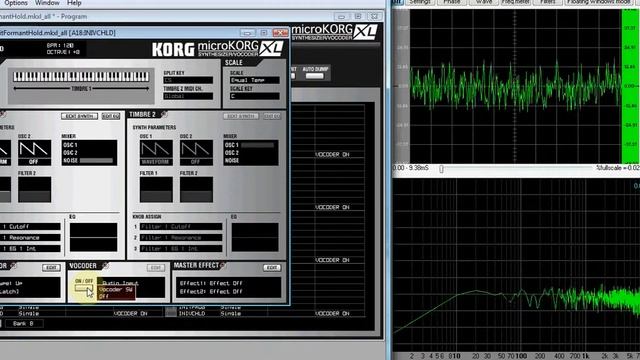Click the round knob icon beside Master Effect
The image size is (640, 360).
point(223,266)
